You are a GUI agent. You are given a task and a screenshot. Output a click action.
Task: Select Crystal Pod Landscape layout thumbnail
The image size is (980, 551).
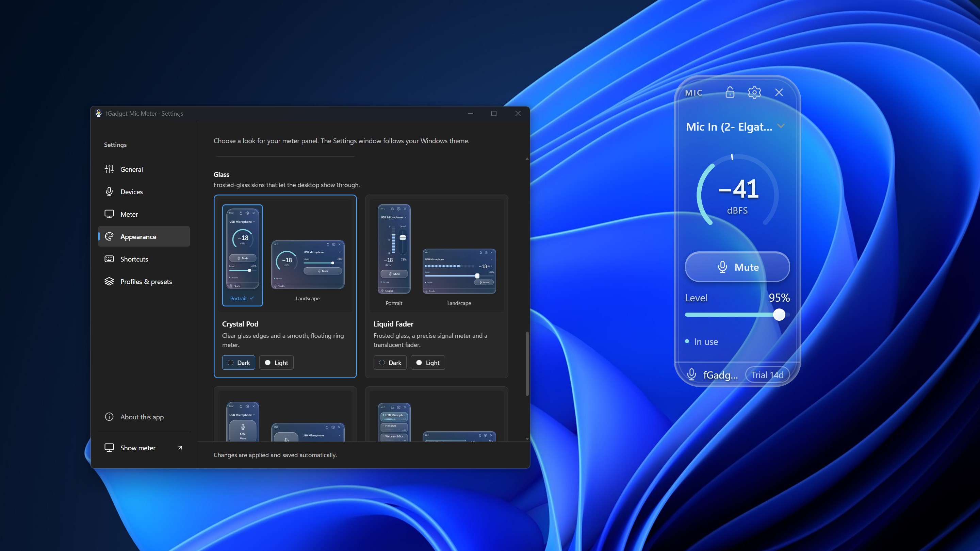[308, 270]
